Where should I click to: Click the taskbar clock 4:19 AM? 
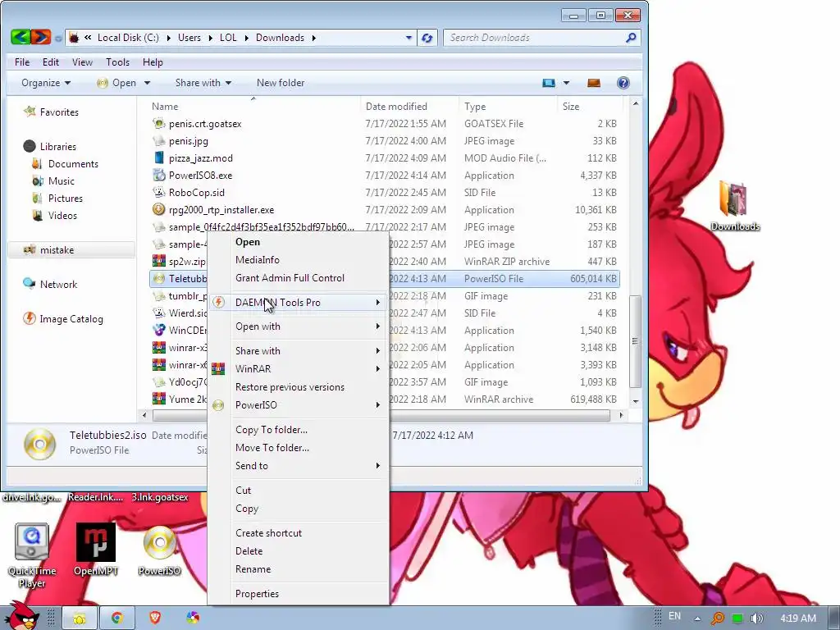(x=798, y=619)
